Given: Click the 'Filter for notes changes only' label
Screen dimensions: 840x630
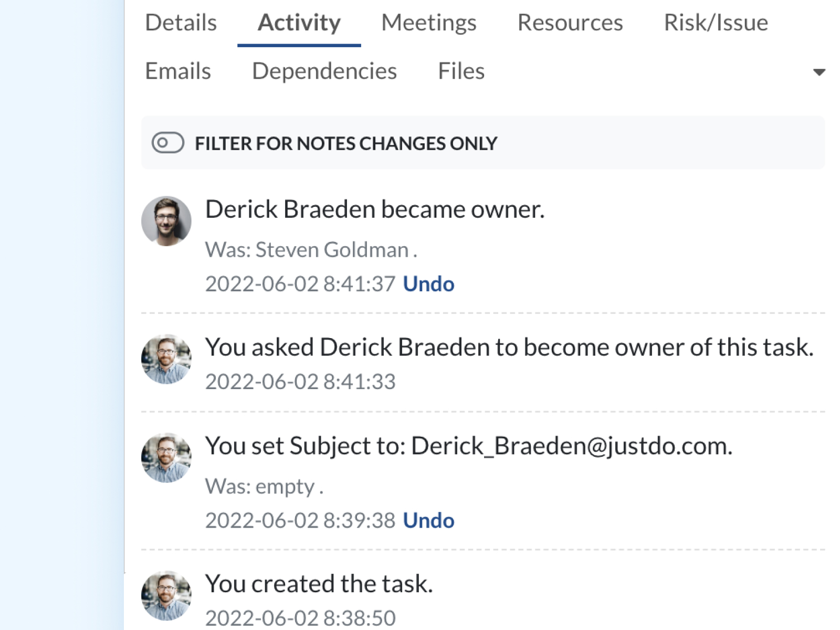Looking at the screenshot, I should click(x=346, y=143).
